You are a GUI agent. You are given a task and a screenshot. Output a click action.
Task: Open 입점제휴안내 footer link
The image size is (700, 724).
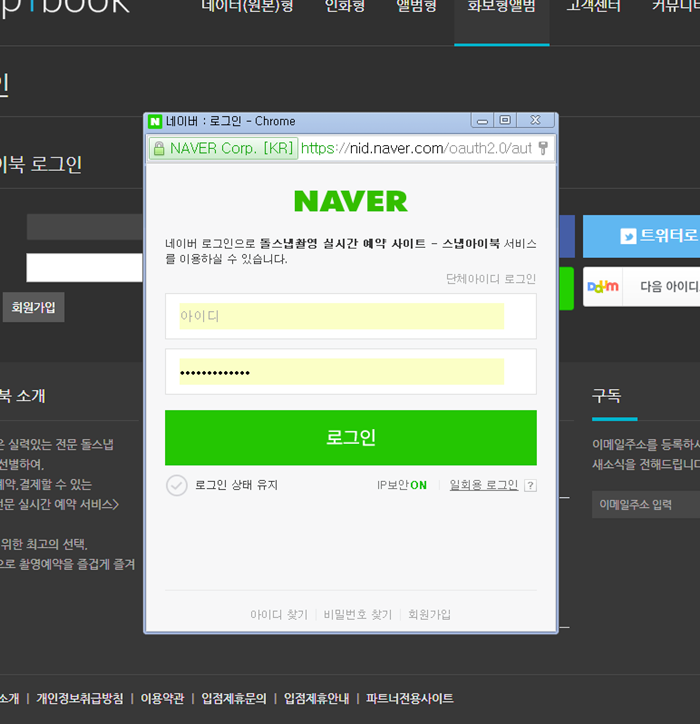316,699
